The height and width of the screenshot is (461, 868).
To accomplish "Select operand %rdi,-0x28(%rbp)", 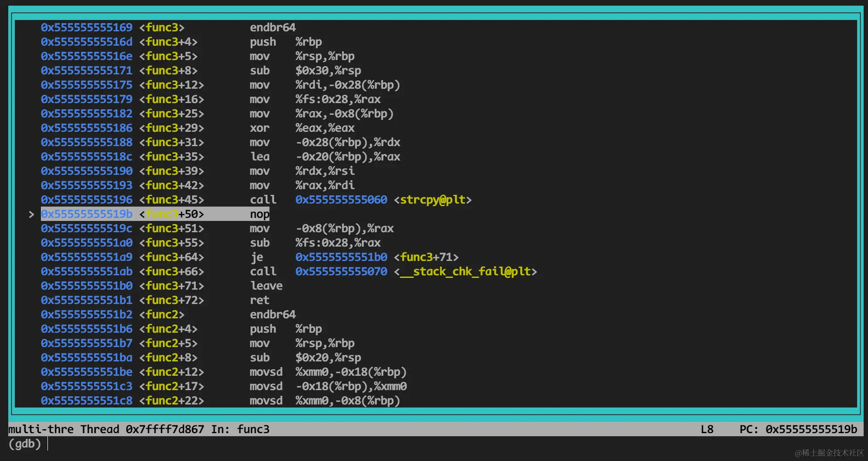I will (x=348, y=85).
